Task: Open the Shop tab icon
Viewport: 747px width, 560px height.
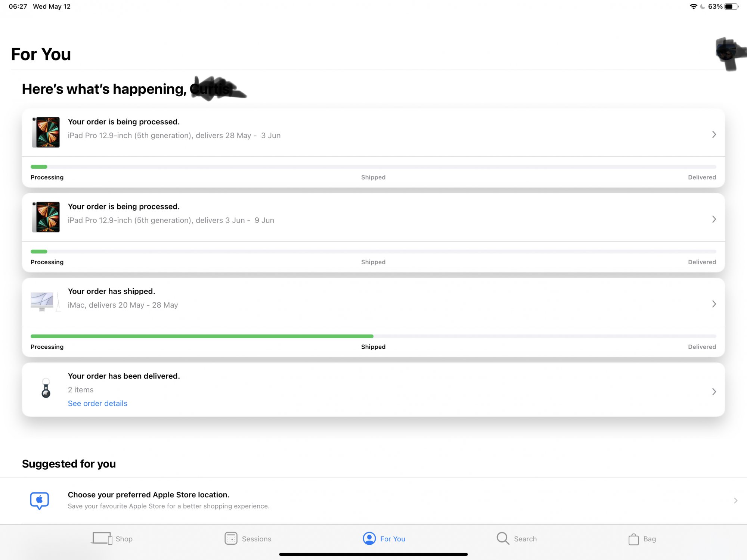Action: 102,538
